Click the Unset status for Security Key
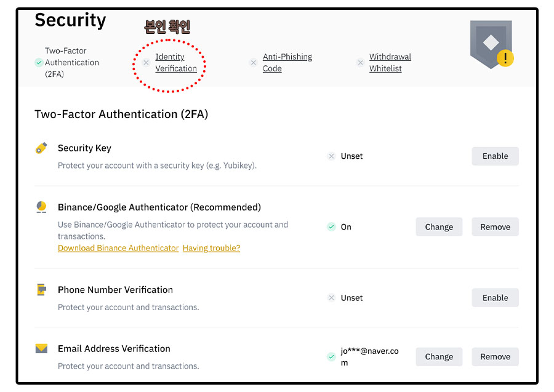The width and height of the screenshot is (554, 392). coord(351,156)
